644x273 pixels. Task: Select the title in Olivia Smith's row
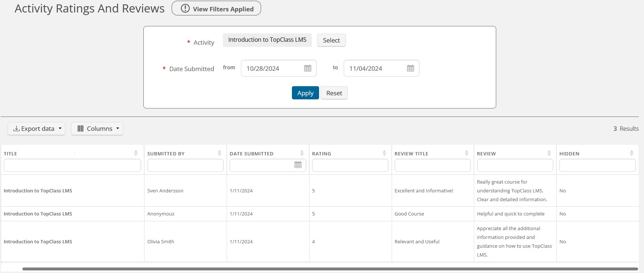tap(38, 242)
